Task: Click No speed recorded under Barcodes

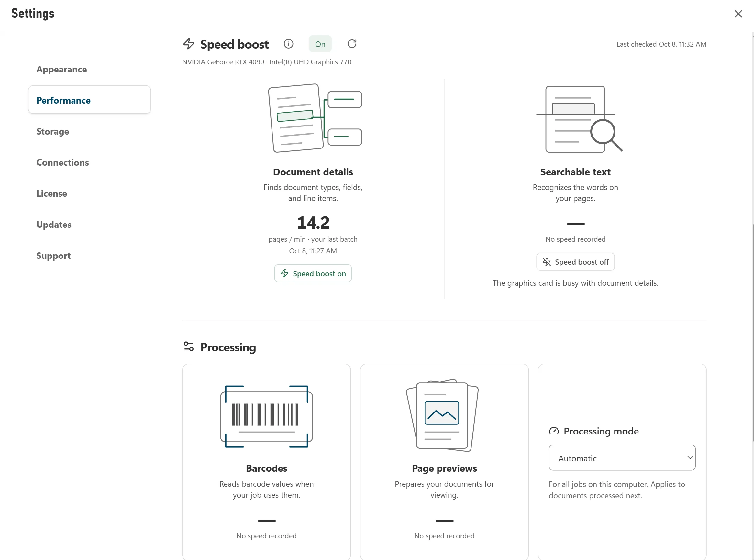Action: pos(266,536)
